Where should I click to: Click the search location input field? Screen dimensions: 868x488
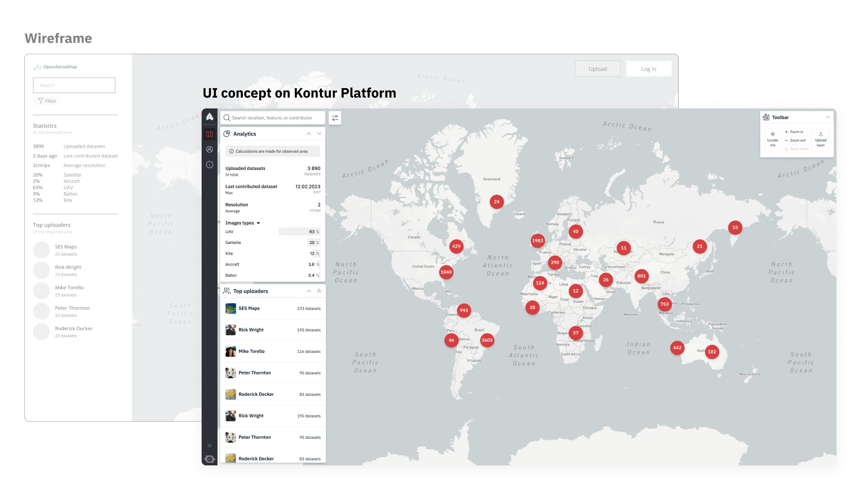pyautogui.click(x=271, y=117)
